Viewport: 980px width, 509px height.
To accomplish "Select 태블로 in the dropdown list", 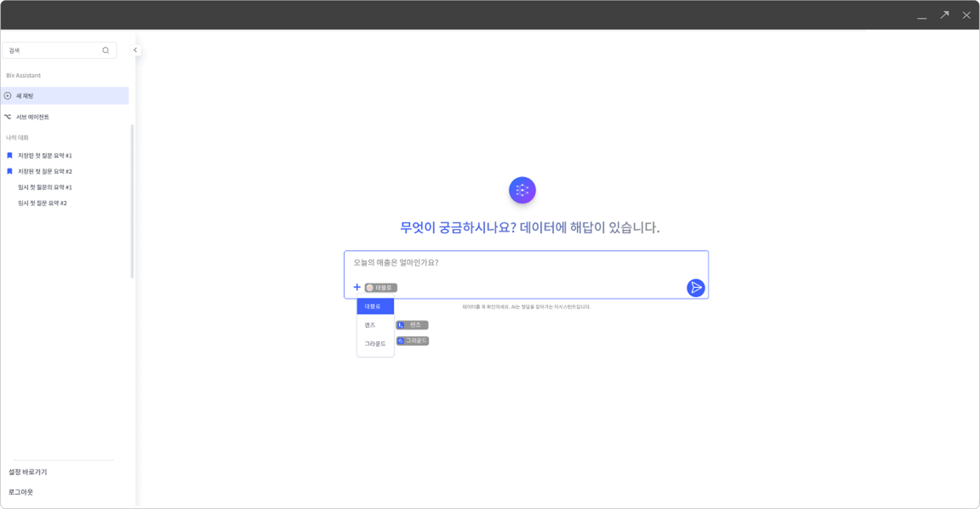I will pyautogui.click(x=375, y=306).
